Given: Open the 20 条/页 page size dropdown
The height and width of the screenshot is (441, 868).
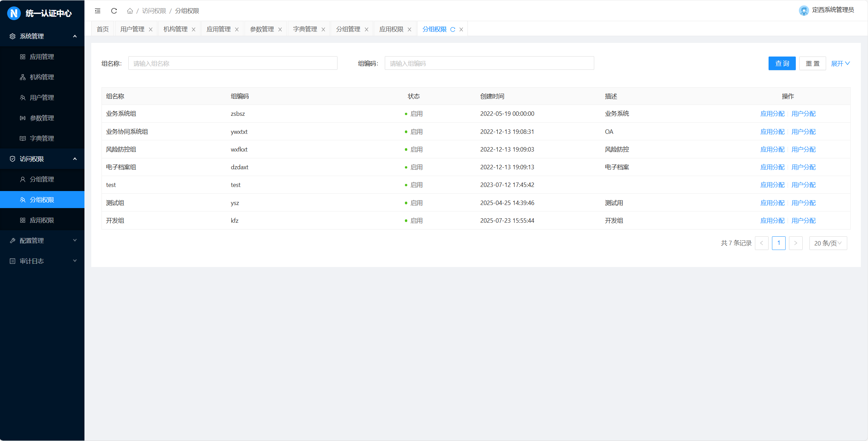Looking at the screenshot, I should click(828, 243).
